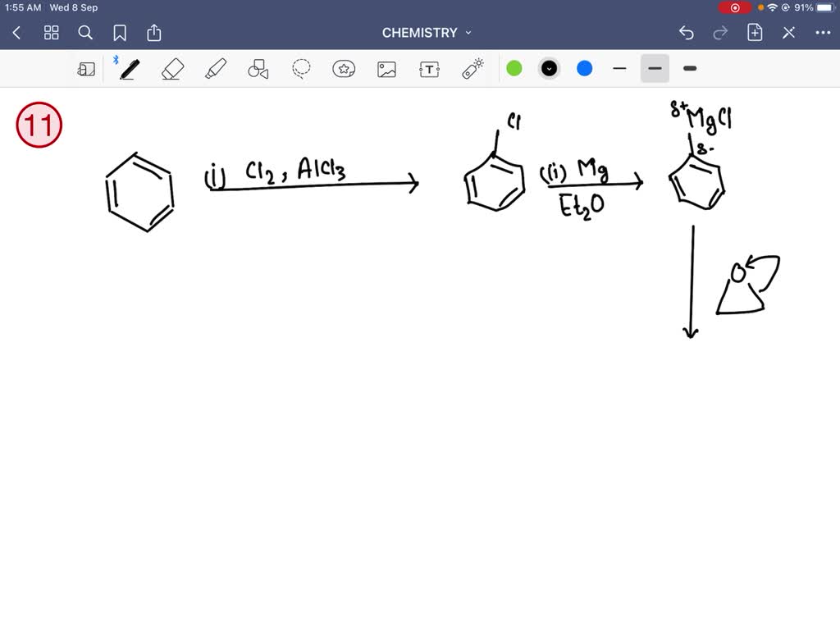This screenshot has width=840, height=630.
Task: Open the Share and export menu
Action: click(154, 33)
